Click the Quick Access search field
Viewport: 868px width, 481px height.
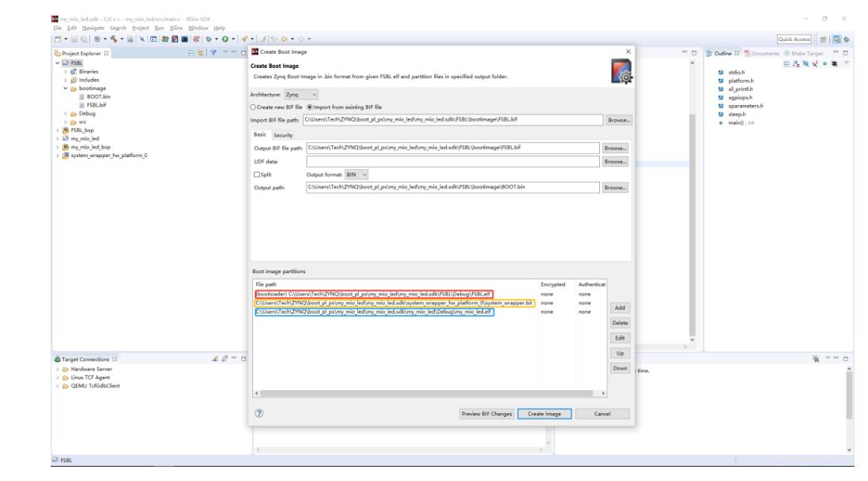794,39
